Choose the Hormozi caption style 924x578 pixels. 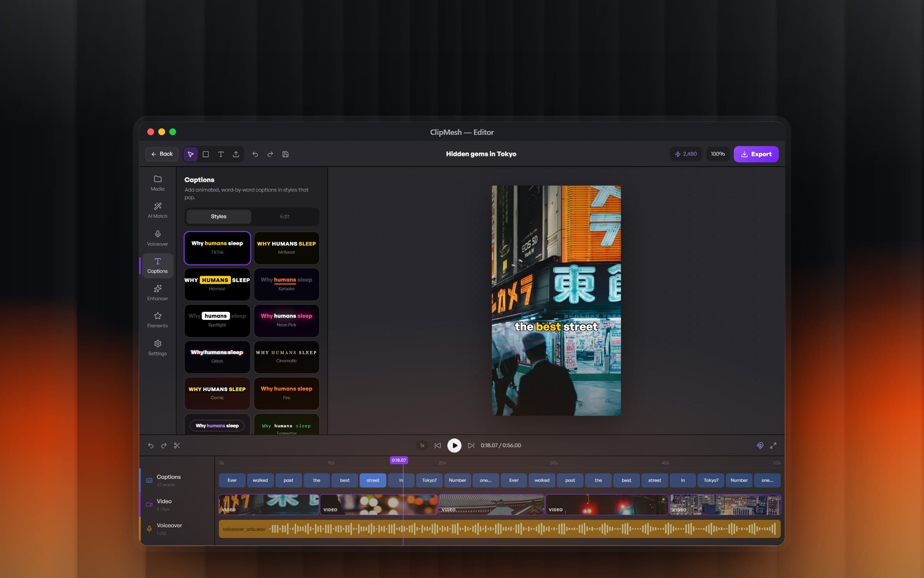pos(217,284)
